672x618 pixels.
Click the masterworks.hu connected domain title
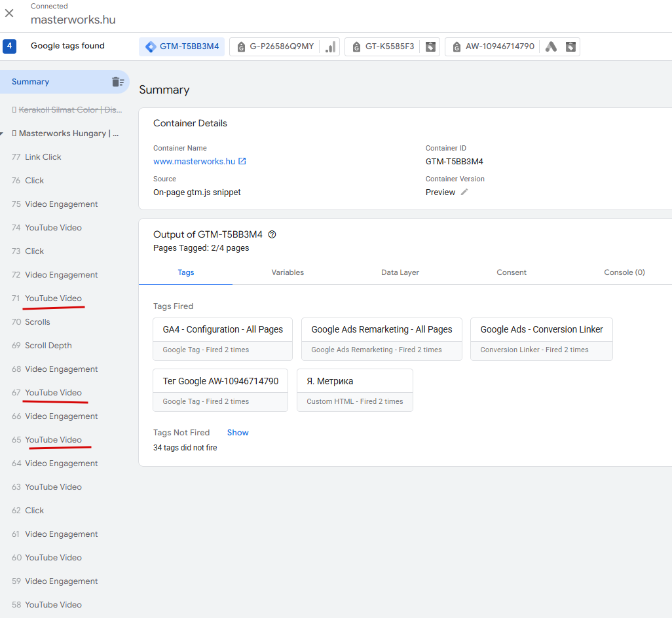[73, 20]
